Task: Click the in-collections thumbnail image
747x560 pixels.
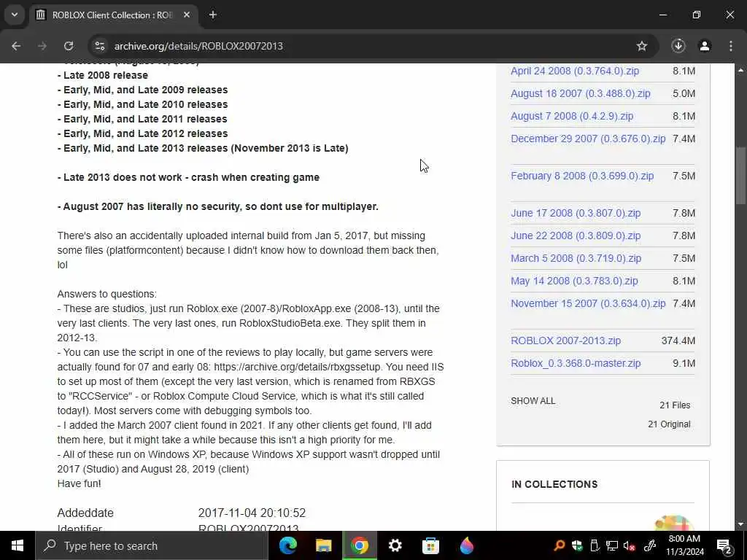Action: point(675,523)
